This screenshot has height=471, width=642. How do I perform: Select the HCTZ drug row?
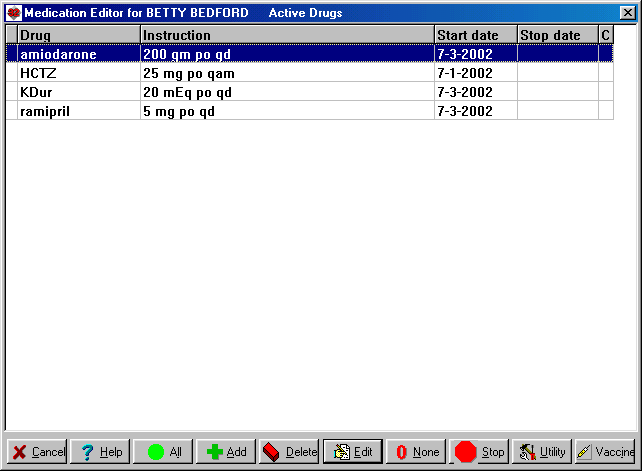coord(310,73)
